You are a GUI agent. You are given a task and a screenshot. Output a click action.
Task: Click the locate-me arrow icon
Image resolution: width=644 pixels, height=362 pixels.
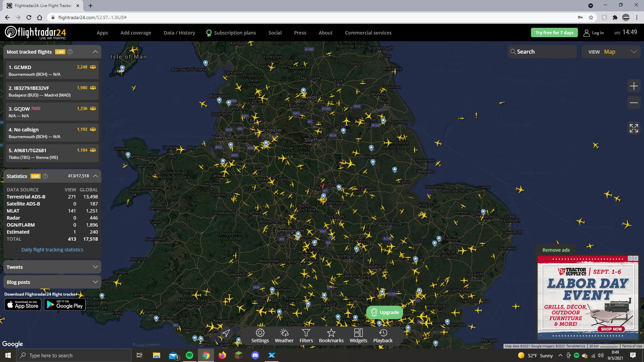[x=226, y=333]
